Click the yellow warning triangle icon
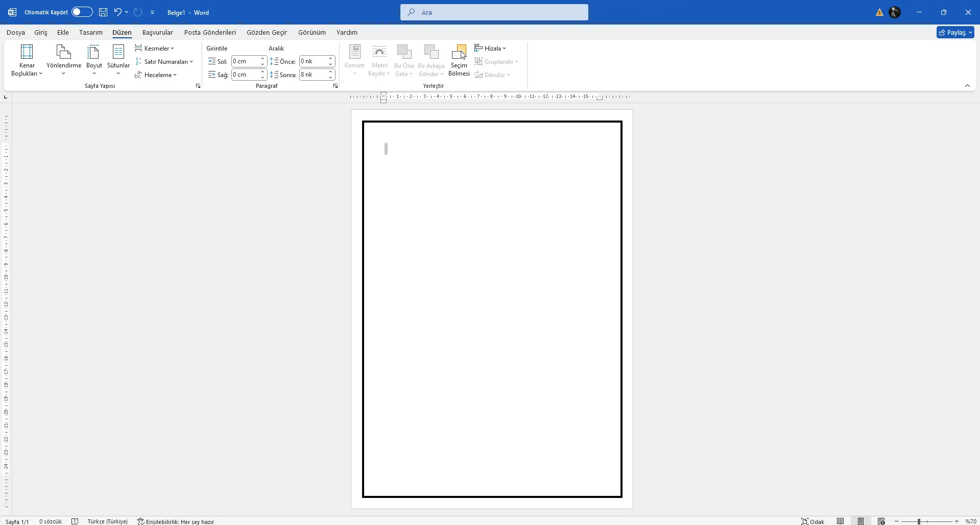980x525 pixels. [x=879, y=13]
